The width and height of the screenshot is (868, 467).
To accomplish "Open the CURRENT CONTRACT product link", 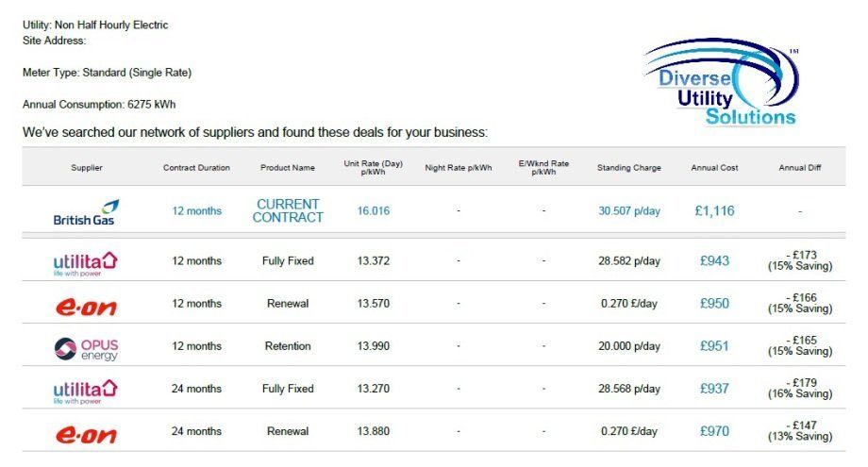I will tap(288, 210).
